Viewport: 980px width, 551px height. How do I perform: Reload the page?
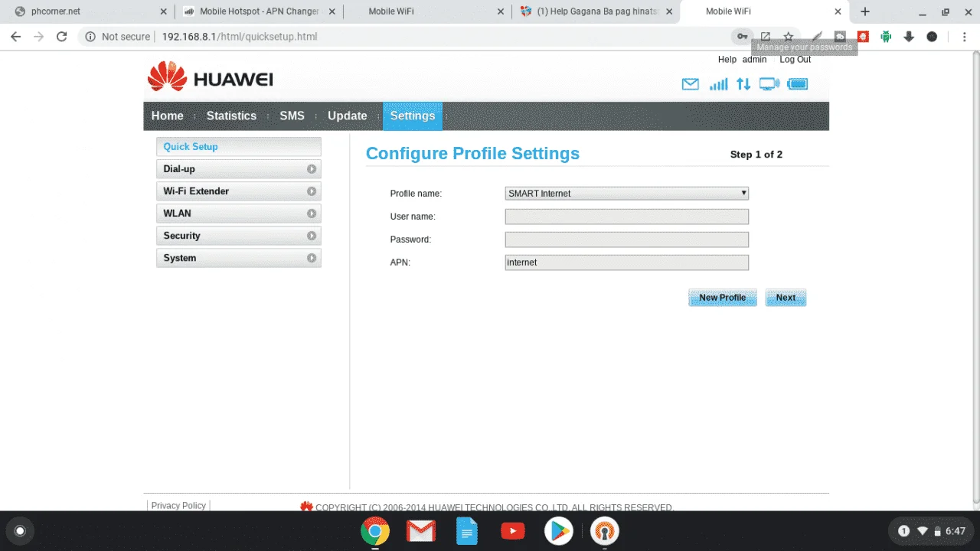(62, 37)
